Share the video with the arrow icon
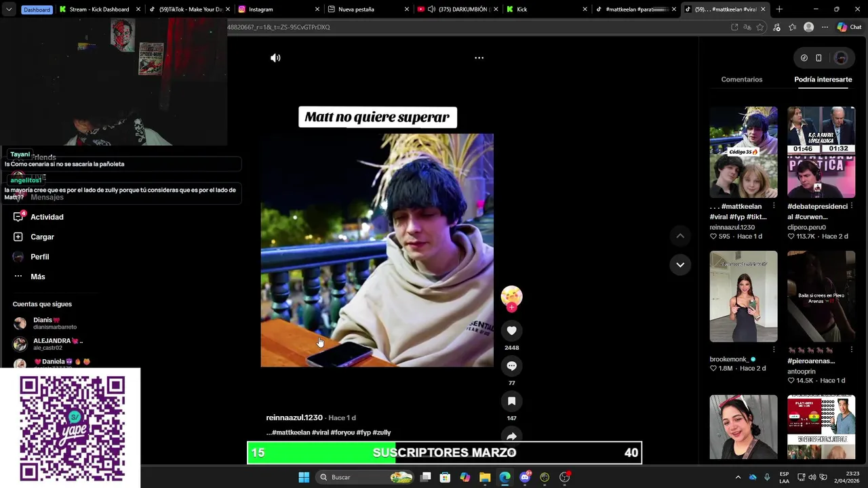 [x=511, y=436]
